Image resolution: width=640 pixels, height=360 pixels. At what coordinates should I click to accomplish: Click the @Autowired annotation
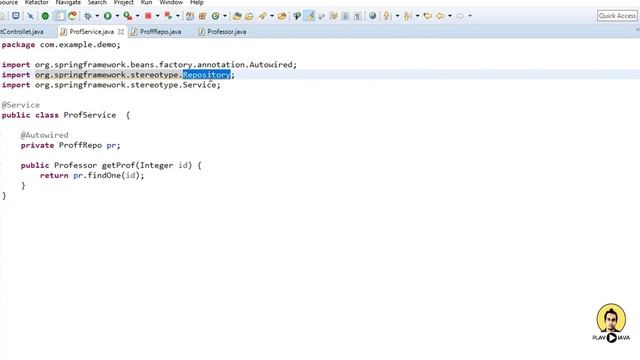pyautogui.click(x=44, y=135)
